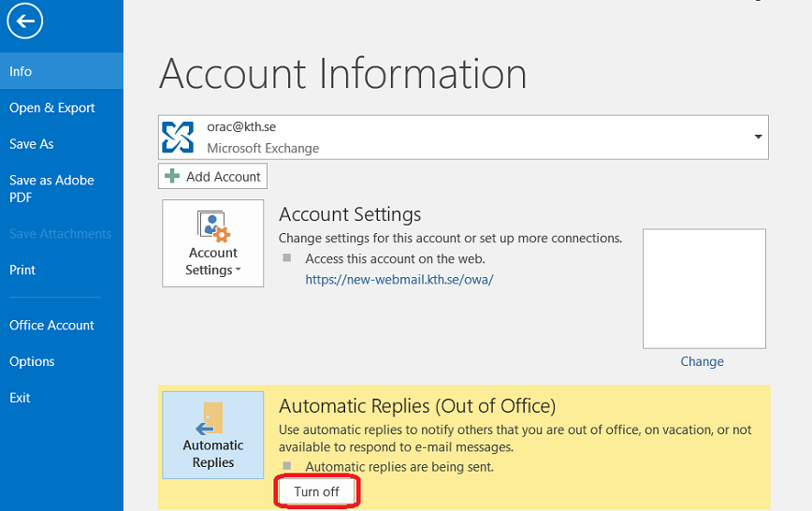The image size is (812, 511).
Task: Click the Account Settings person-gear icon
Action: [x=213, y=226]
